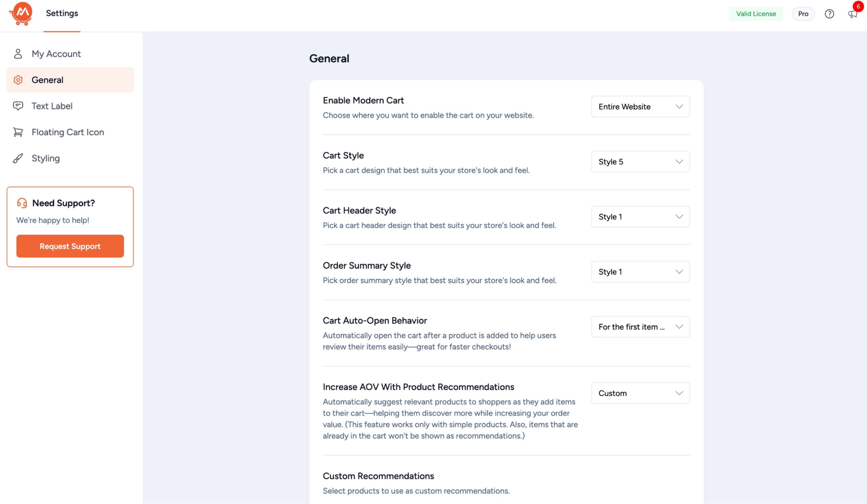Screen dimensions: 867x504
Task: Click the Floating Cart Icon cart icon
Action: click(18, 132)
